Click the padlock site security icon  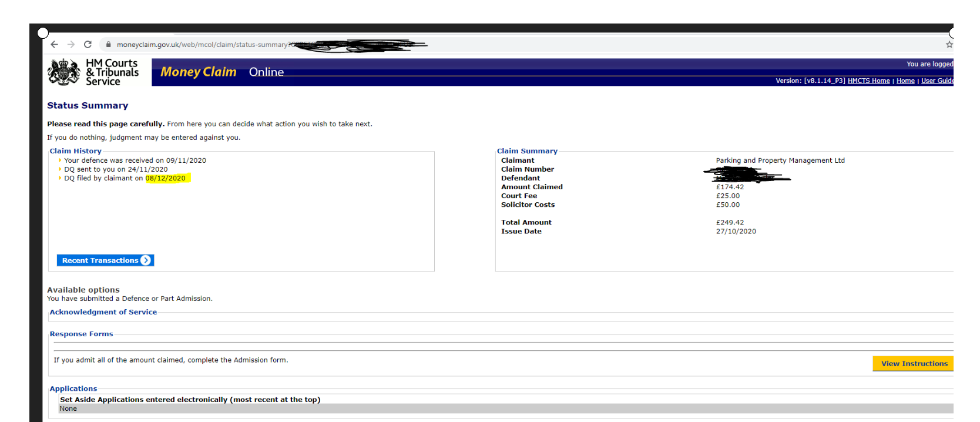point(108,45)
